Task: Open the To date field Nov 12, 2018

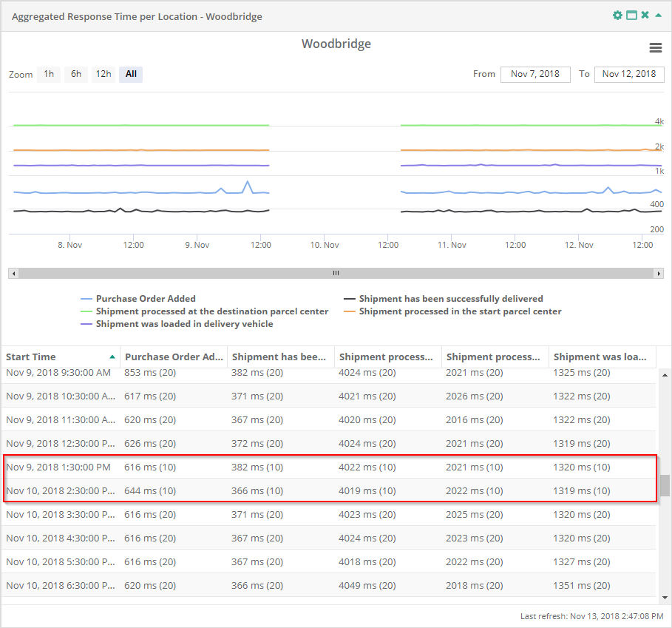Action: click(629, 74)
